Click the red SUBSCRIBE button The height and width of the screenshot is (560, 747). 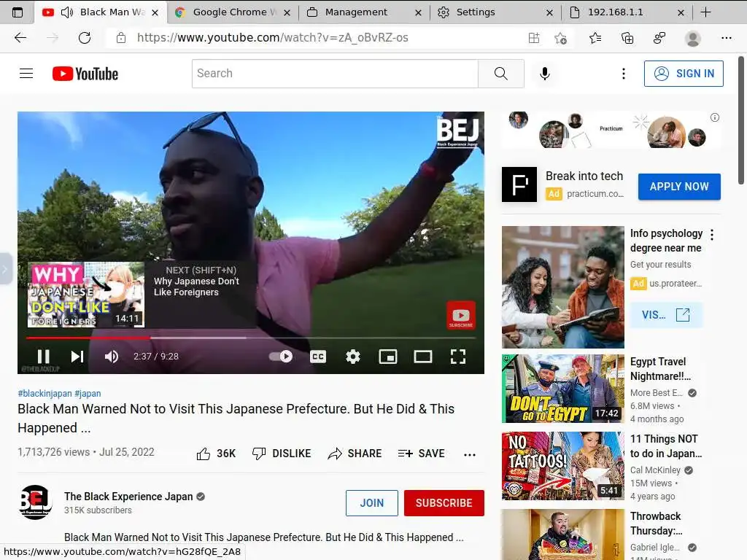pos(444,503)
